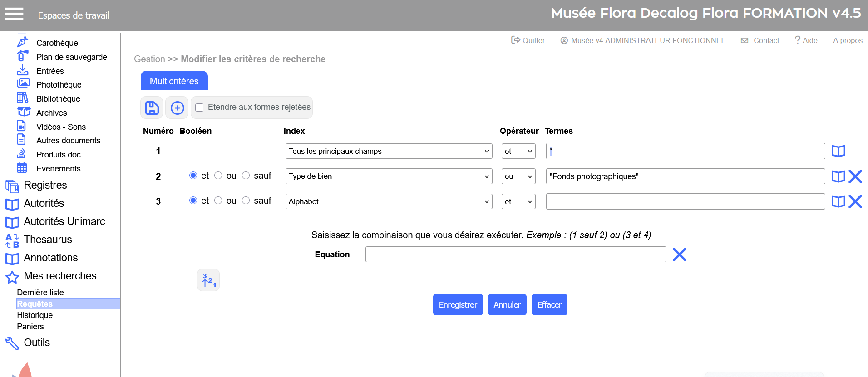The image size is (868, 377).
Task: Click the Enregistrer button
Action: (458, 305)
